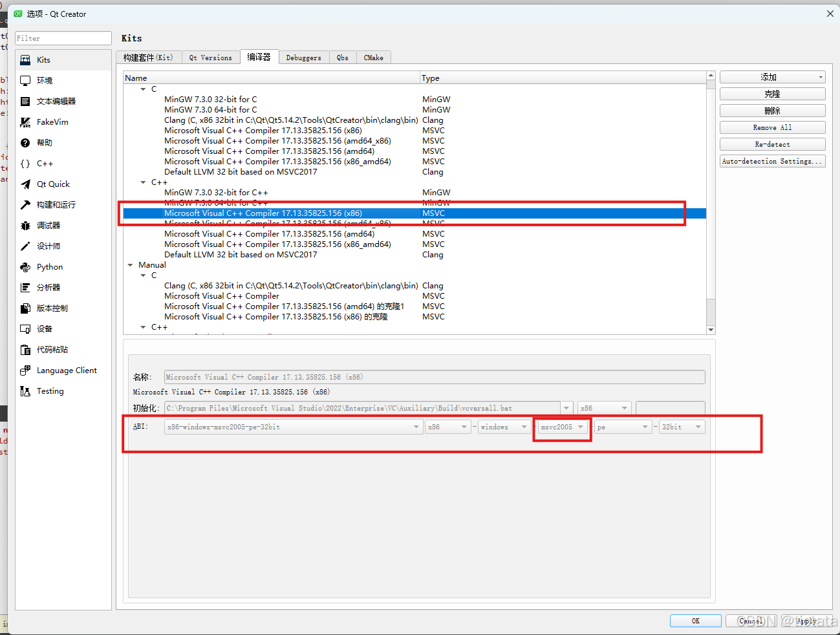Viewport: 840px width, 635px height.
Task: Click the Remove All button
Action: click(771, 127)
